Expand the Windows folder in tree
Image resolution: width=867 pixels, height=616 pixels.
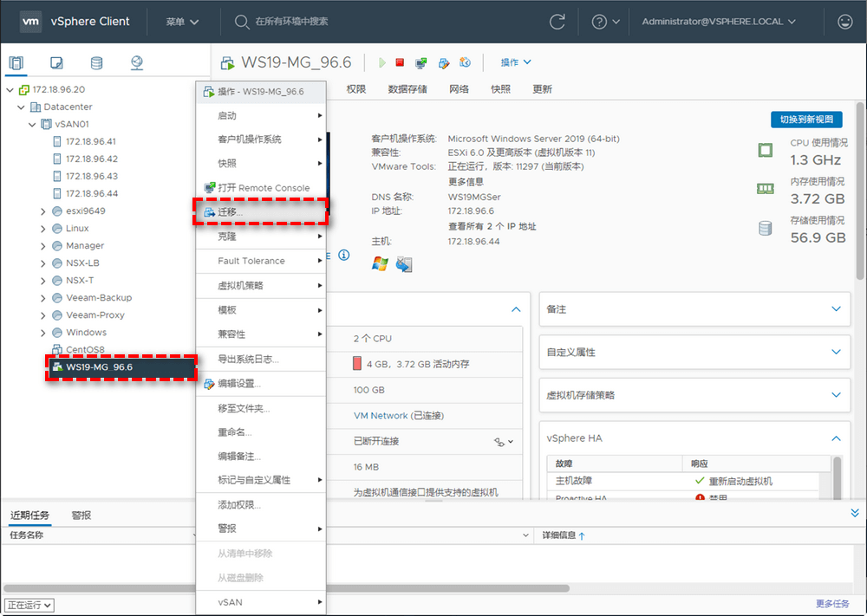click(x=43, y=333)
